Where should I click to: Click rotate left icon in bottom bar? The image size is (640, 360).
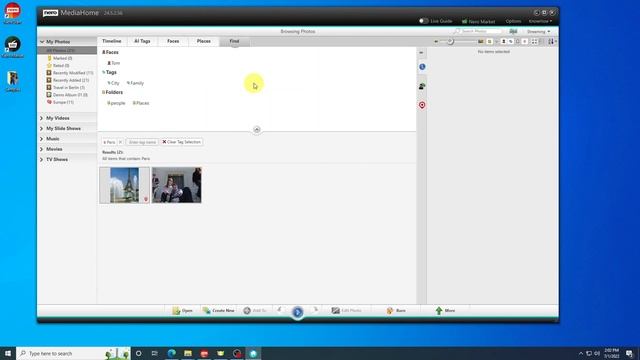pyautogui.click(x=280, y=310)
